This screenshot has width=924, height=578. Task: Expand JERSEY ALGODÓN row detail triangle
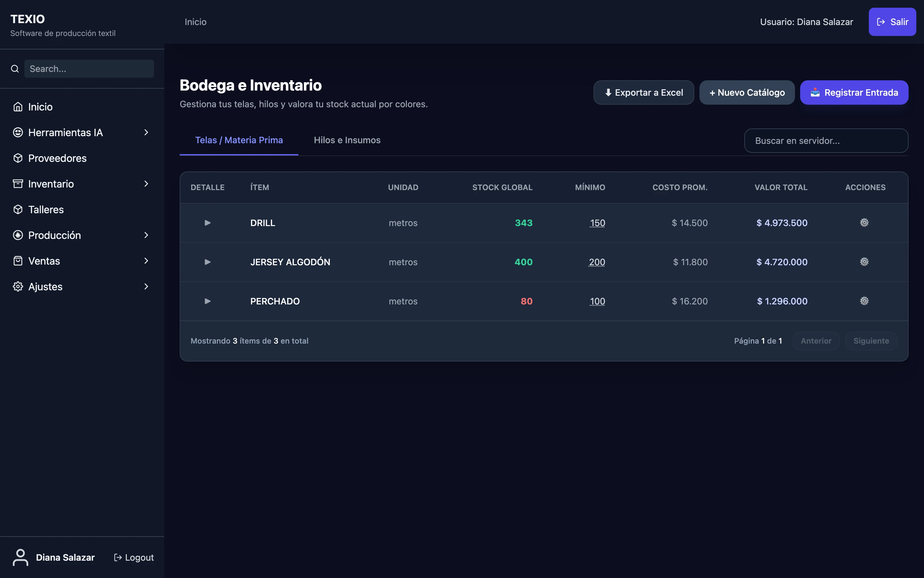pos(207,262)
